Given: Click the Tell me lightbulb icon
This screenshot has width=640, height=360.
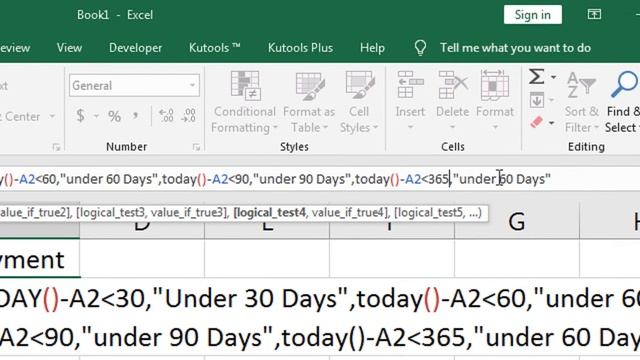Looking at the screenshot, I should pos(420,48).
